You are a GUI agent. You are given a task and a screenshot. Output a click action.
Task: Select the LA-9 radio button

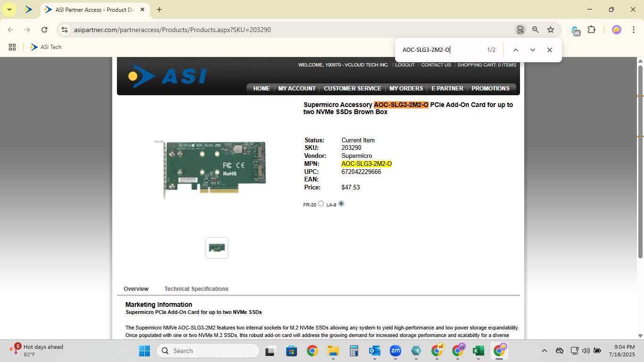pos(341,204)
